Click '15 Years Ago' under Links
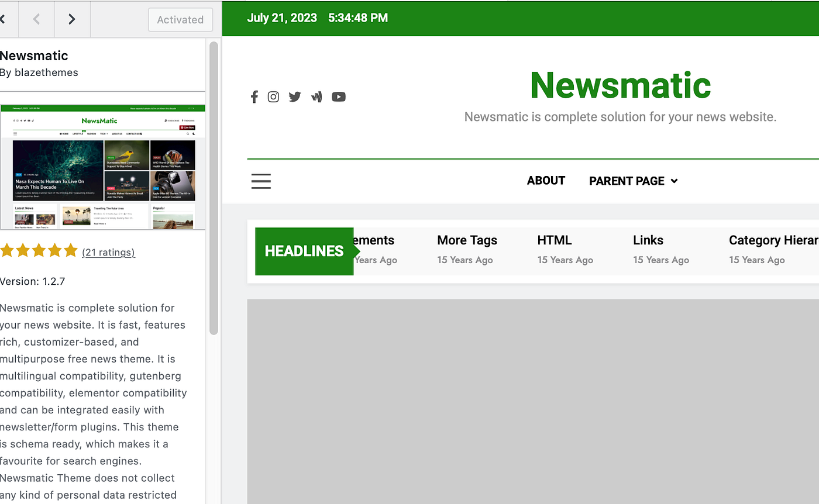The width and height of the screenshot is (819, 504). tap(661, 260)
